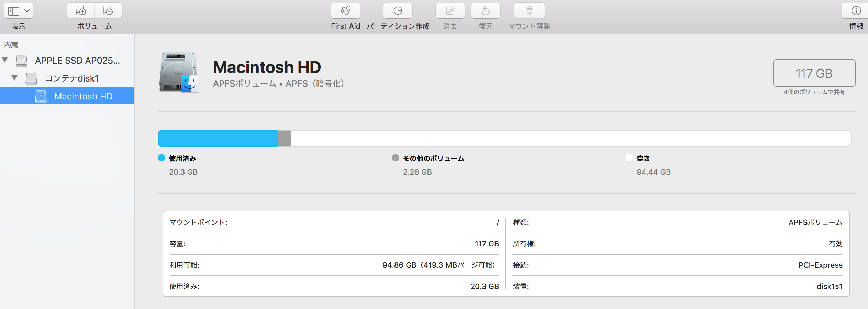
Task: Click the blue used-space segment of the bar
Action: pyautogui.click(x=218, y=138)
